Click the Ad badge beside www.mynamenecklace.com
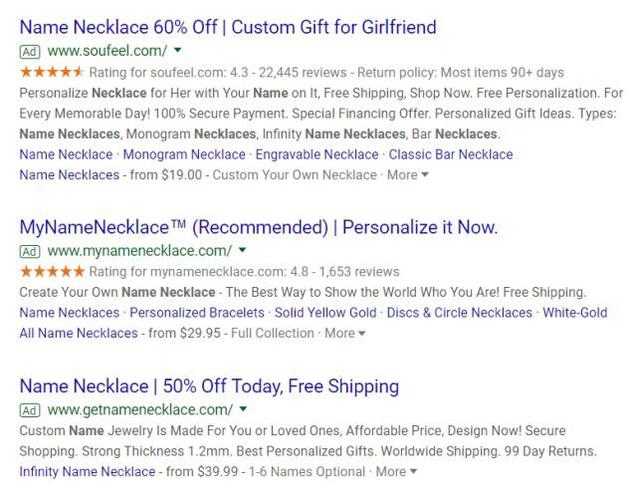637x500 pixels. point(29,250)
